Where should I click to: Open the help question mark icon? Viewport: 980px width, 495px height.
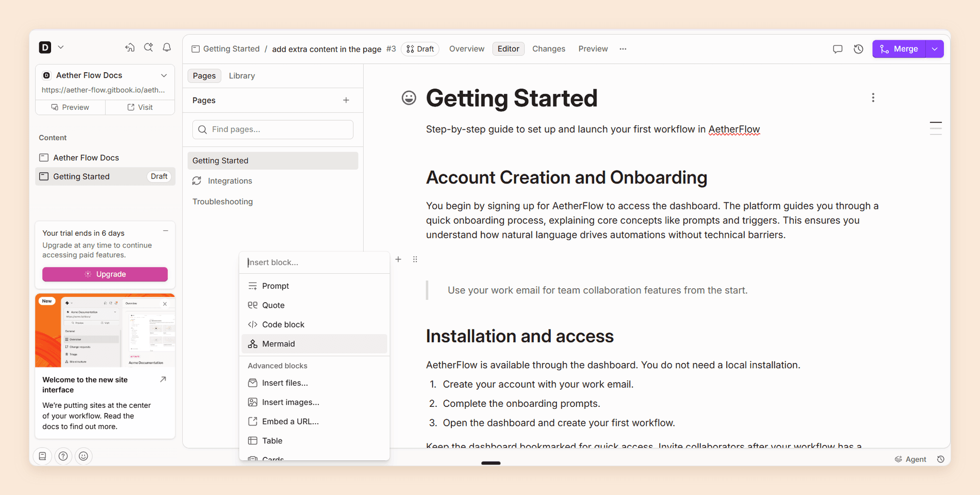[63, 456]
